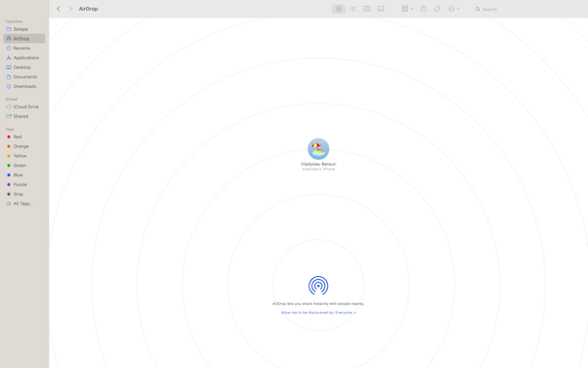
Task: Click the Recents clock icon
Action: (9, 48)
